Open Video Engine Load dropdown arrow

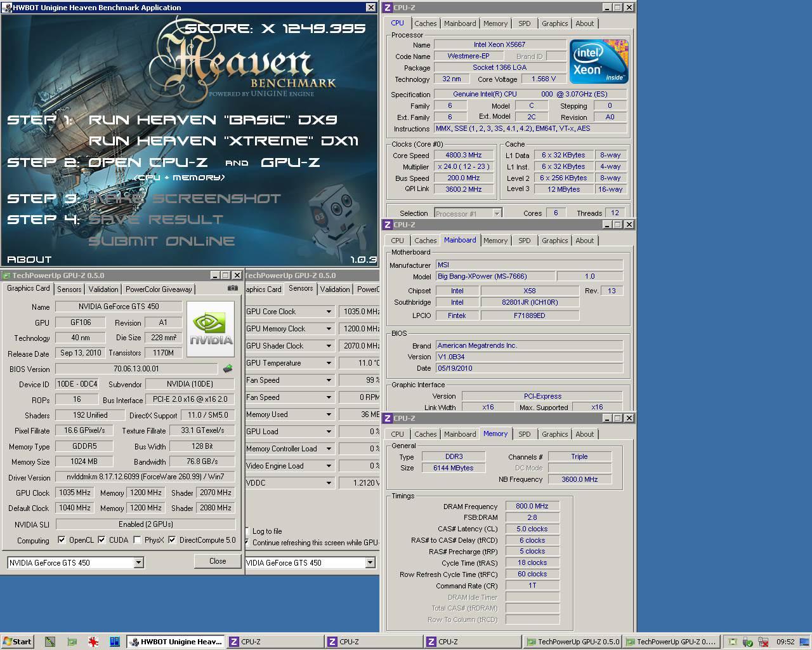pyautogui.click(x=329, y=466)
